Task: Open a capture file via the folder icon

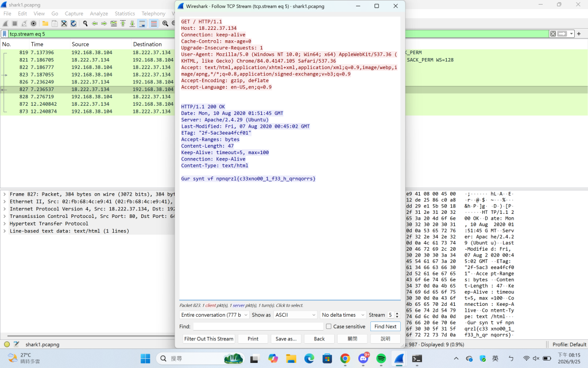Action: [45, 23]
